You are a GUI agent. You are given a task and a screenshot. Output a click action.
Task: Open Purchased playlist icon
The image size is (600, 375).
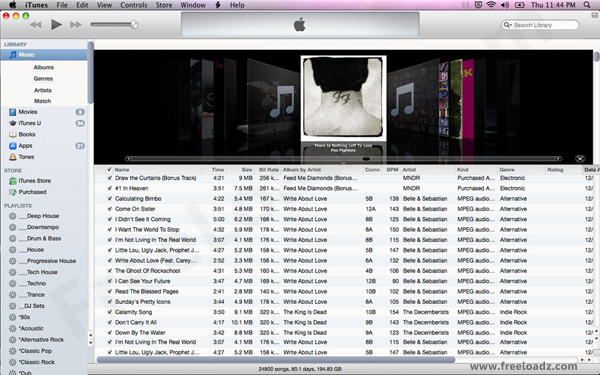tap(13, 192)
